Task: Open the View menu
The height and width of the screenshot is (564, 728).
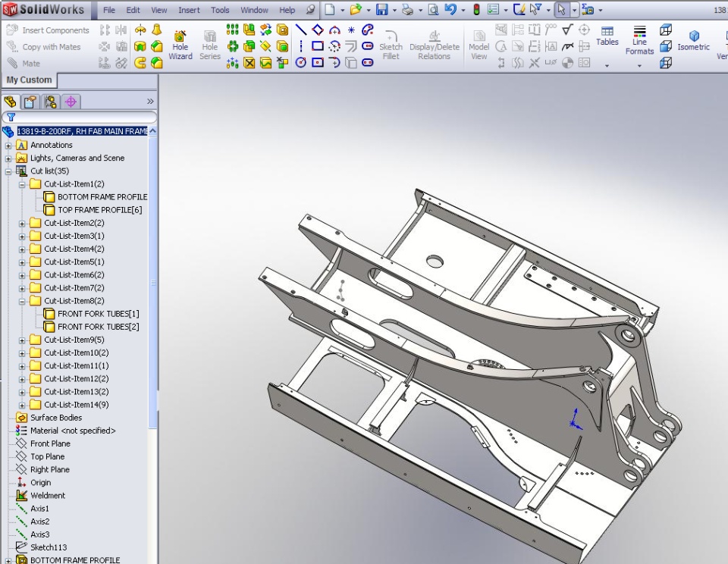Action: pyautogui.click(x=158, y=10)
